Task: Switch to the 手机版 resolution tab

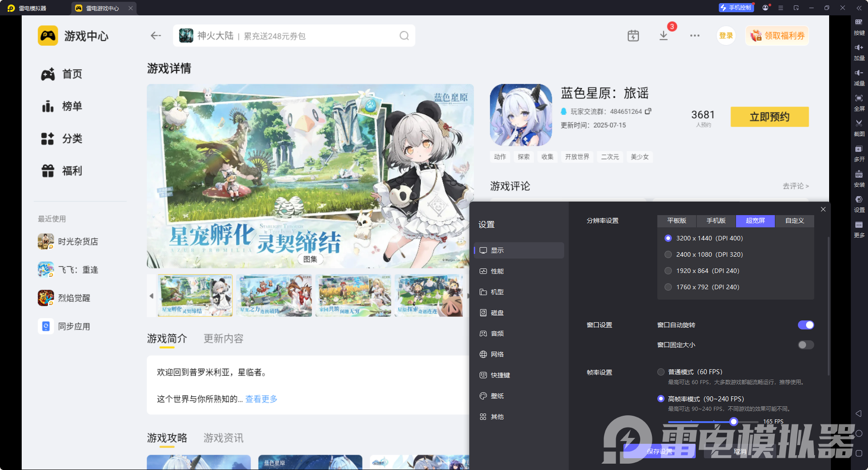Action: pos(716,221)
